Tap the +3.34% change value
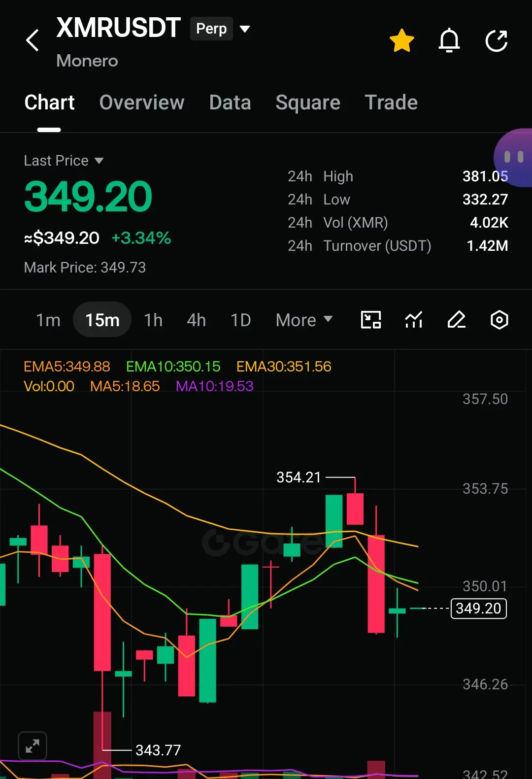 [141, 238]
